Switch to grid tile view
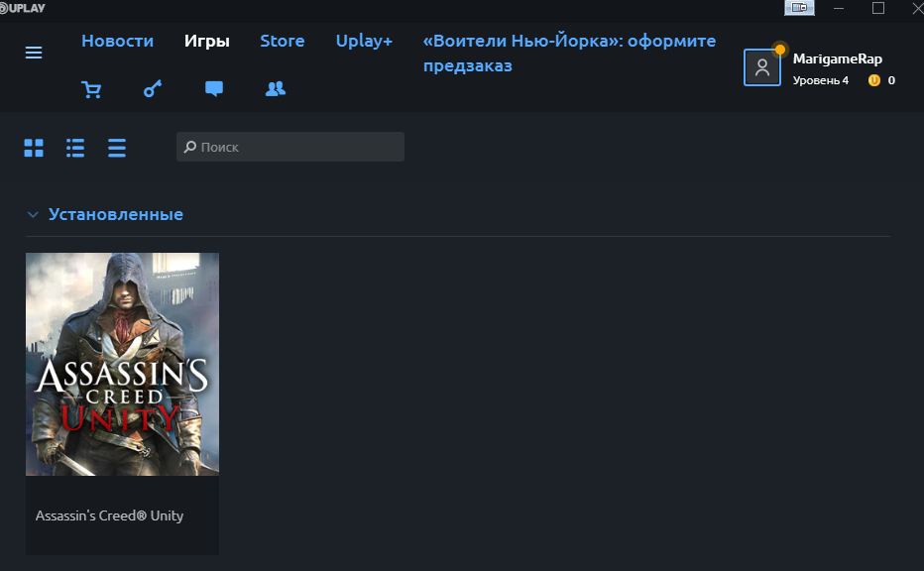 coord(34,148)
